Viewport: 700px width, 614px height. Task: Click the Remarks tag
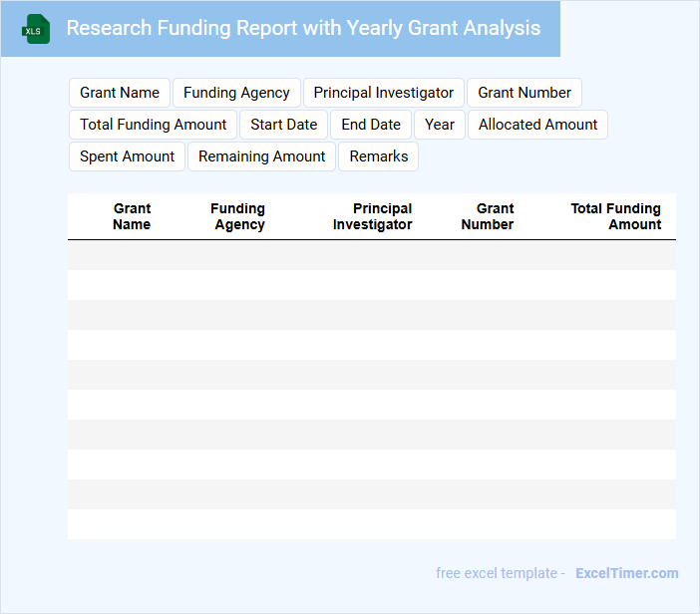[378, 156]
